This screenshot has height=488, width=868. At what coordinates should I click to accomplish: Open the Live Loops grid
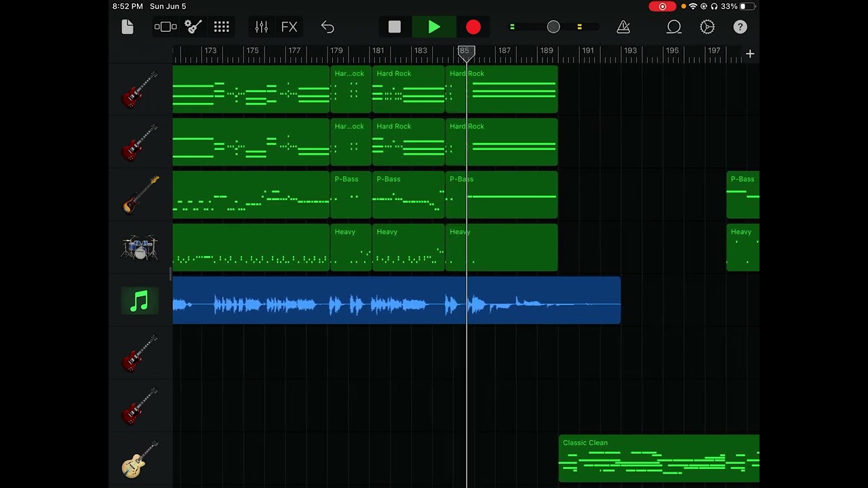(x=222, y=27)
